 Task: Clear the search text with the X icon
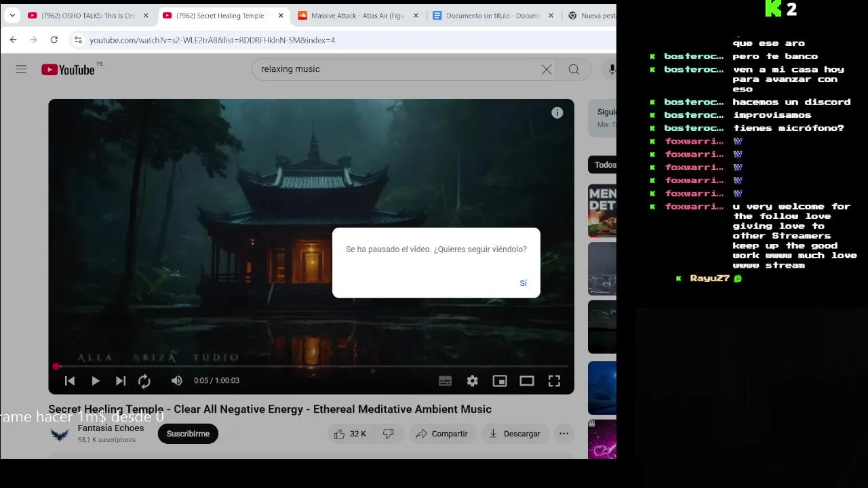tap(547, 69)
